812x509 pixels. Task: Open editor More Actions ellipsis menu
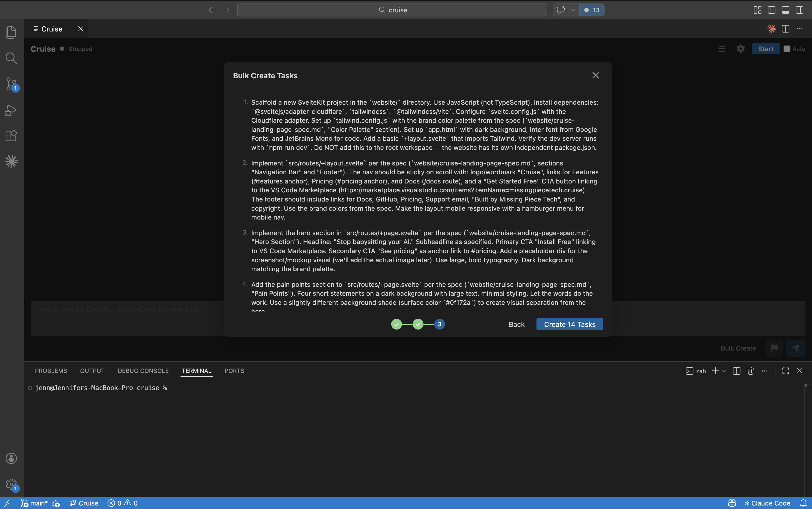point(800,29)
